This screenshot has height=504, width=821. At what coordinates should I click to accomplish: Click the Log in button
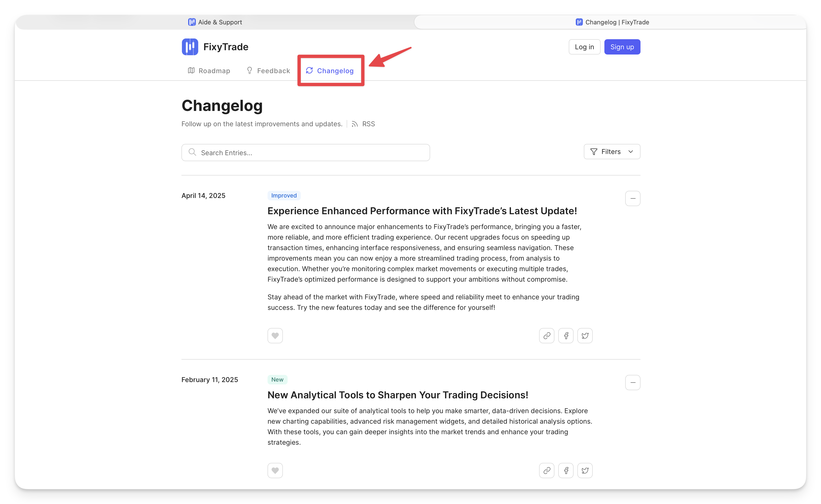[584, 47]
